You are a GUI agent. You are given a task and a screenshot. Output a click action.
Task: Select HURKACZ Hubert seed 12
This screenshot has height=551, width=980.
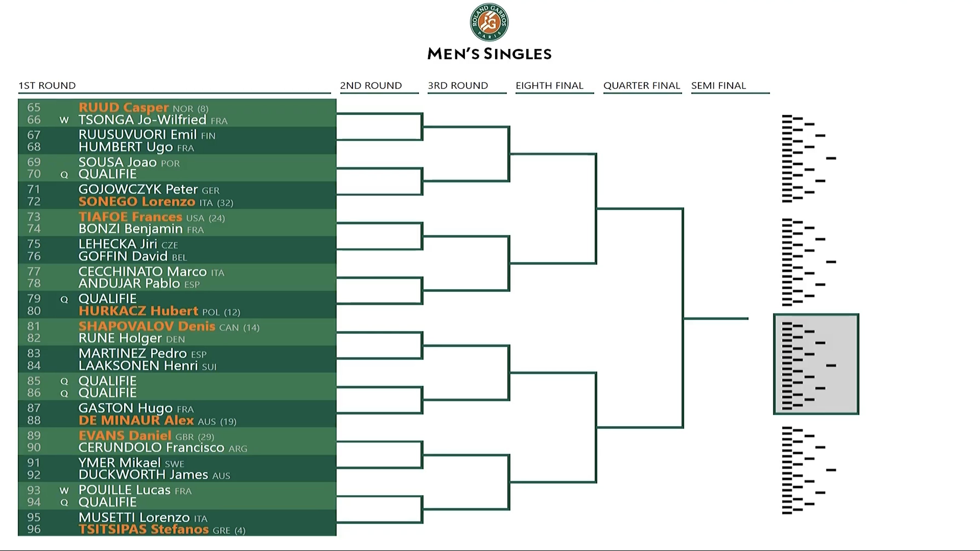159,311
